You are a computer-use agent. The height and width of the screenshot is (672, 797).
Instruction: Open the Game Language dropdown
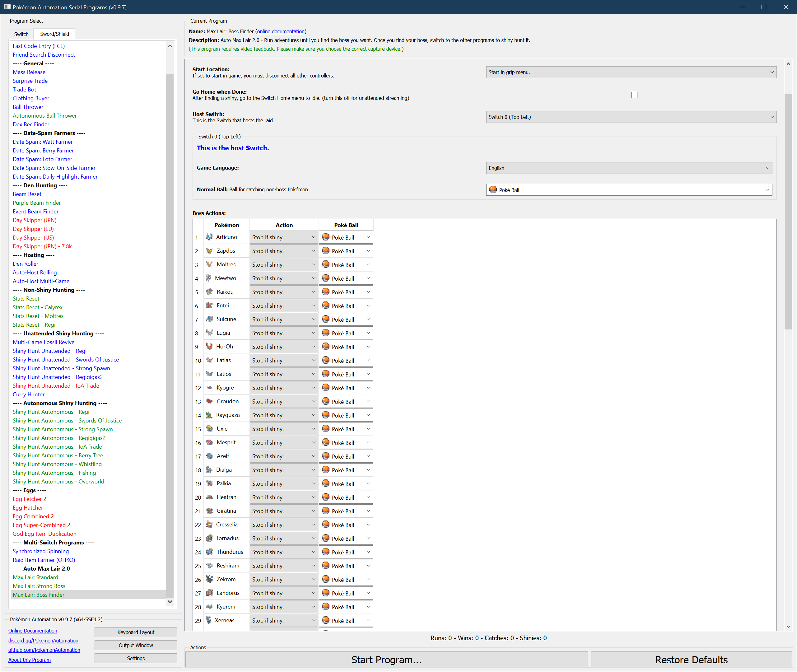tap(629, 168)
